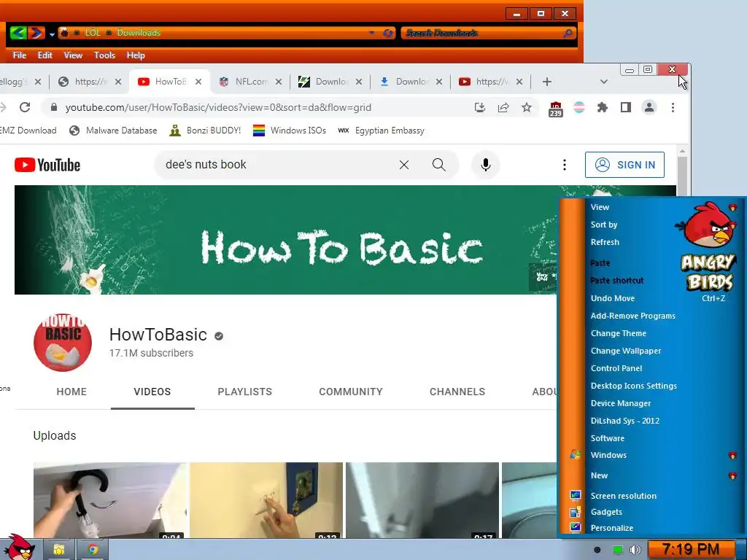747x560 pixels.
Task: Open the Bonzi BUDDY! bookmark
Action: tap(205, 131)
